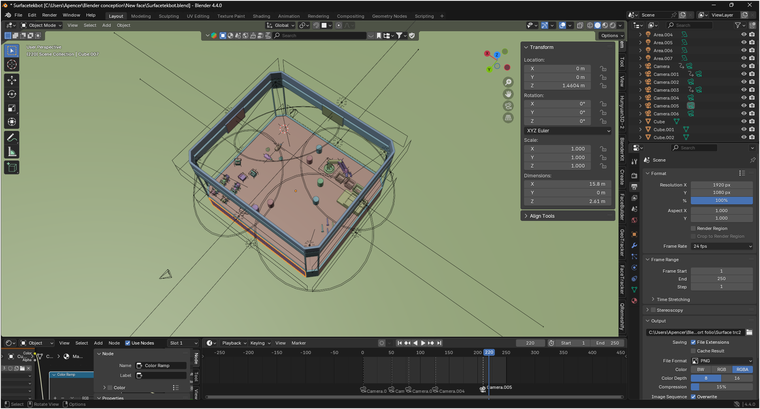Open the Frame Rate 24 fps dropdown
The width and height of the screenshot is (760, 409).
[x=722, y=246]
